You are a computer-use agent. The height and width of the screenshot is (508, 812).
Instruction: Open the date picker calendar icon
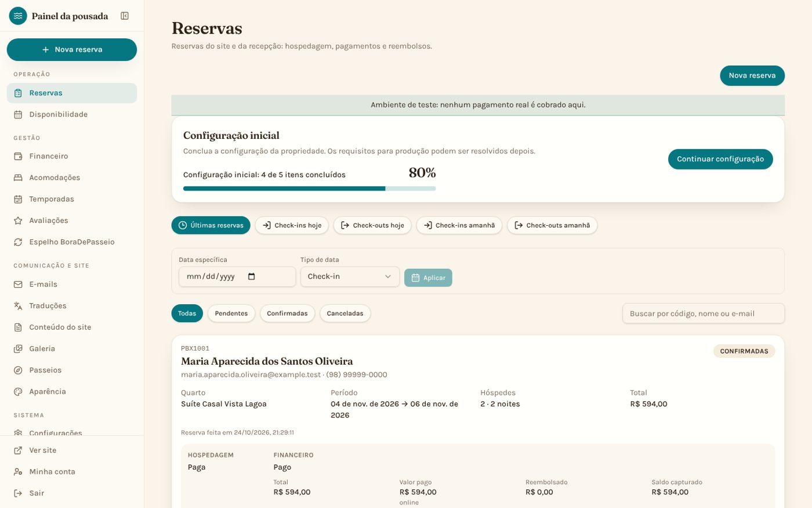251,276
